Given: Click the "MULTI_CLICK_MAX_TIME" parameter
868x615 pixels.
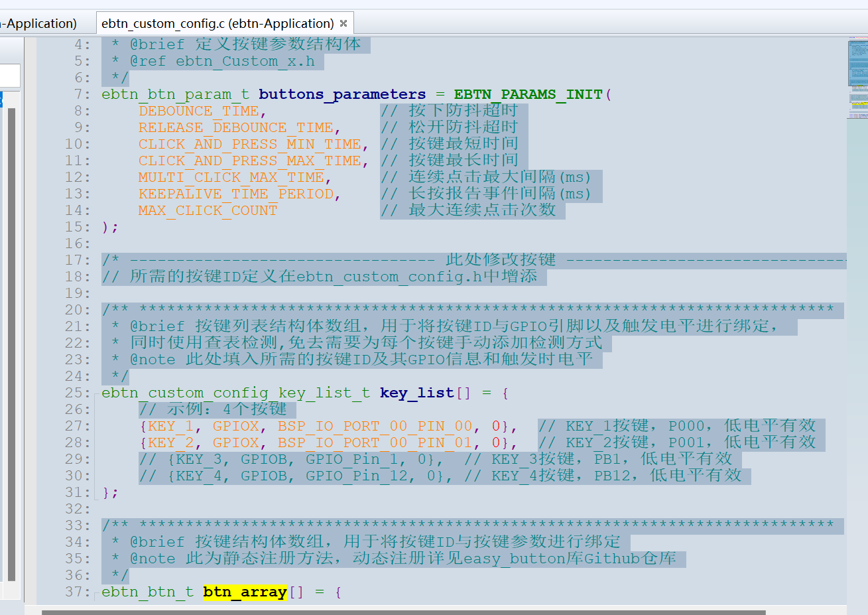Looking at the screenshot, I should (x=231, y=178).
